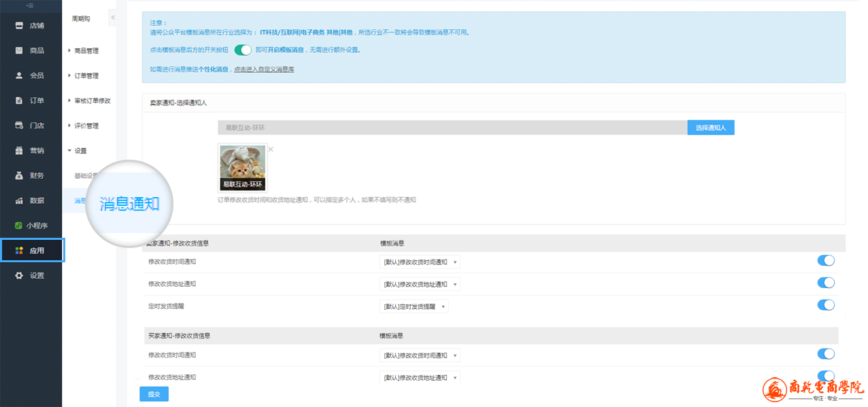
Task: Click the 选择通知人 button
Action: 711,128
